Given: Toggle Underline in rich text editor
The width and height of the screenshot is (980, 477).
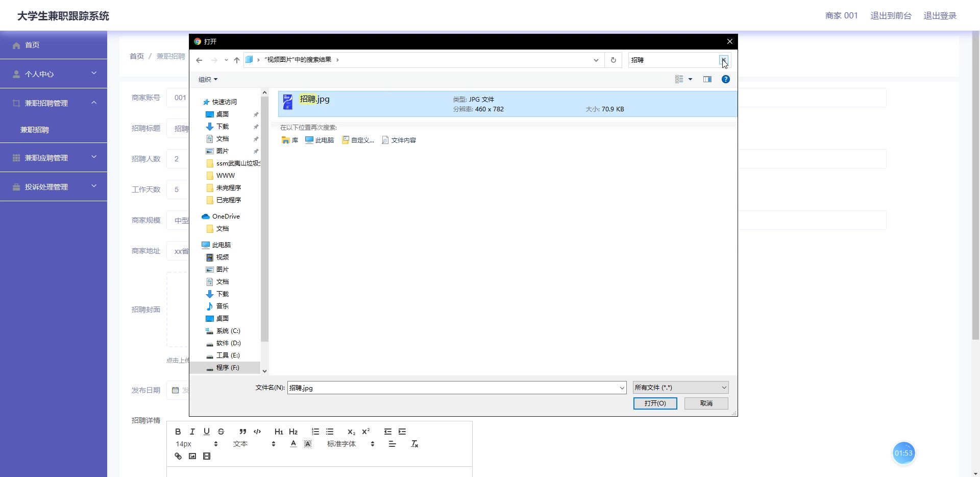Looking at the screenshot, I should 207,432.
